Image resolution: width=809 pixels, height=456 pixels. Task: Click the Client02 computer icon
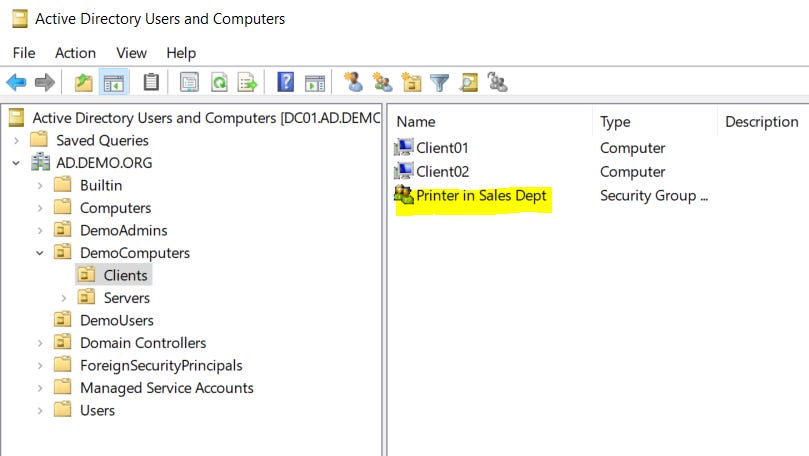click(403, 171)
